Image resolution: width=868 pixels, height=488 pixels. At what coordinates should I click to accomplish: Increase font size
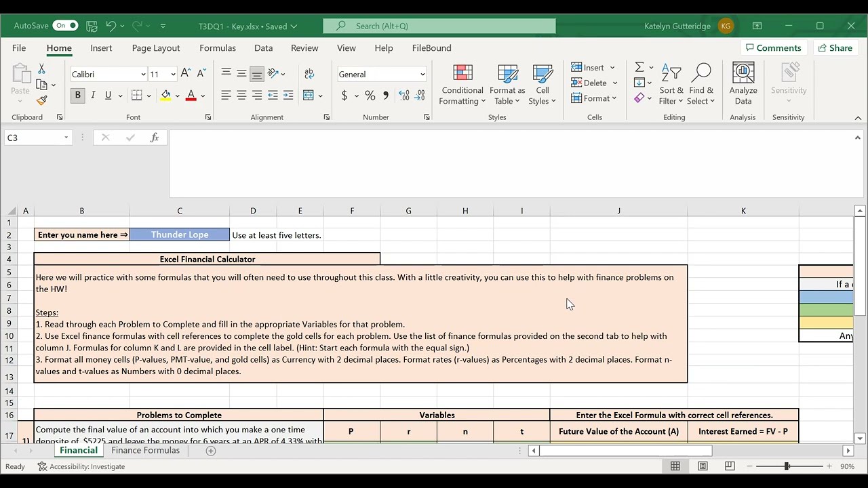coord(186,74)
